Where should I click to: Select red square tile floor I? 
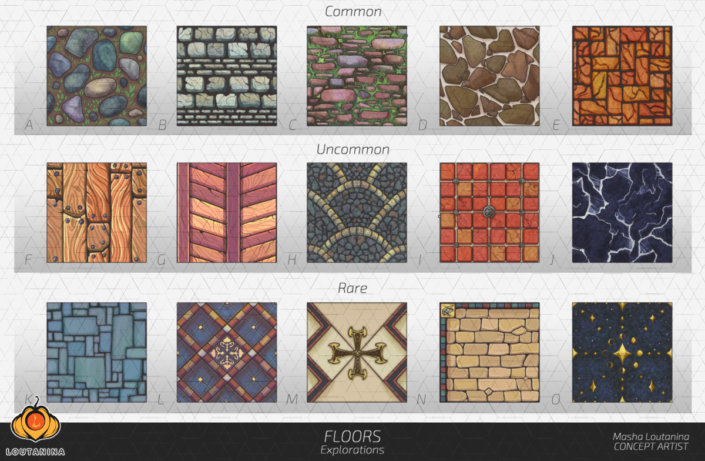(x=489, y=213)
